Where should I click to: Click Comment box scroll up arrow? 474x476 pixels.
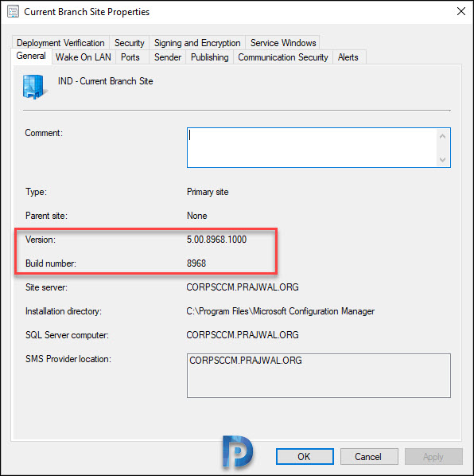point(443,136)
